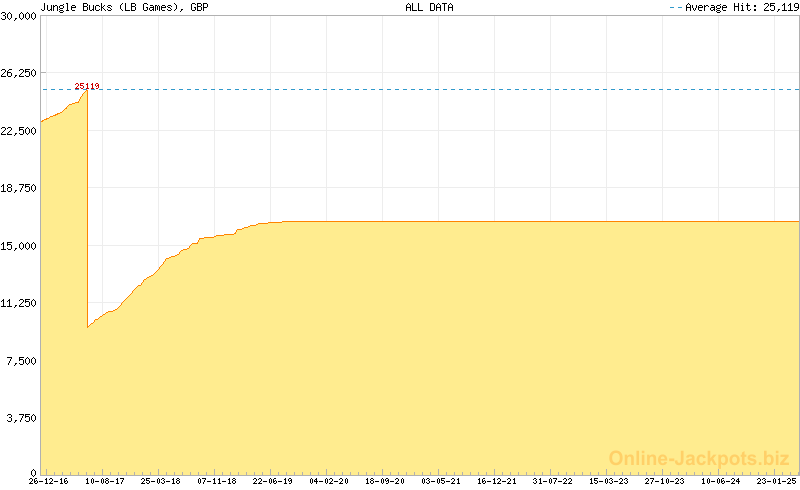This screenshot has height=490, width=800.
Task: Click the 31-07-22 x-axis label
Action: 552,482
